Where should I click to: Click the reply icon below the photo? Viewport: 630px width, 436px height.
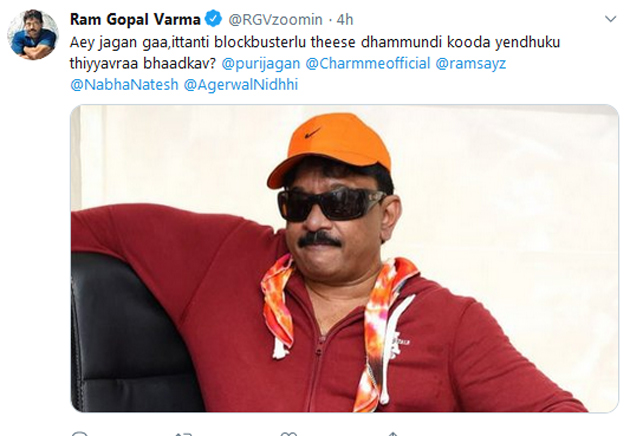tap(80, 434)
